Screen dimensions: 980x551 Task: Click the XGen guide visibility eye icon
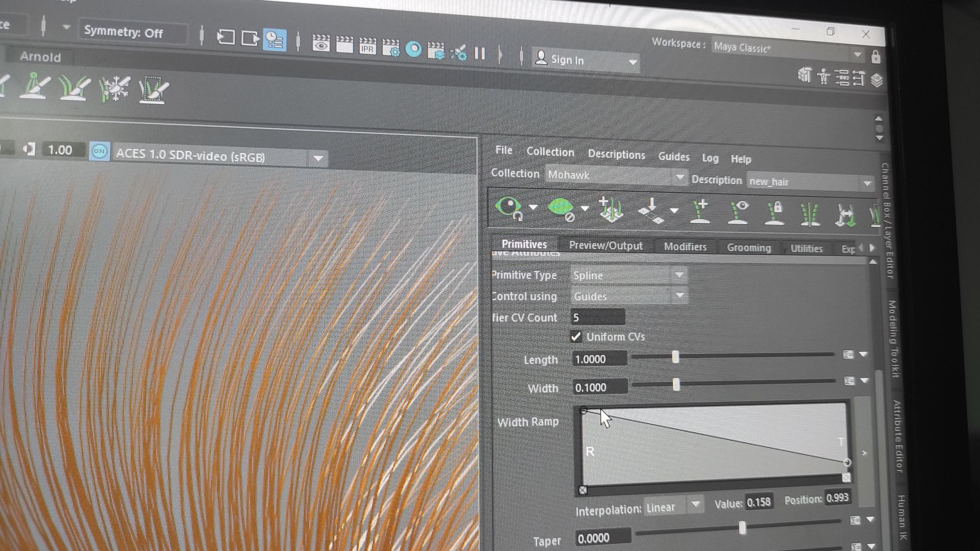pyautogui.click(x=738, y=212)
